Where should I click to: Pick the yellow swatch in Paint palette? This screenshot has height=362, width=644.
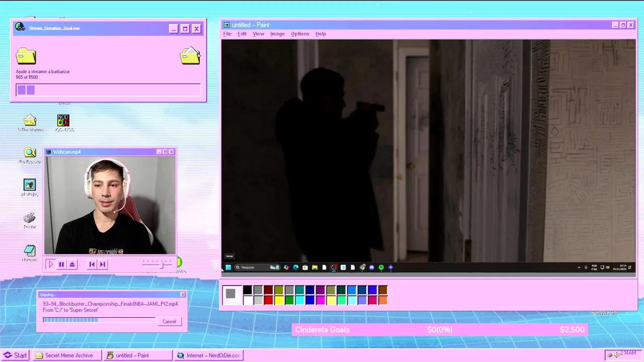point(279,300)
